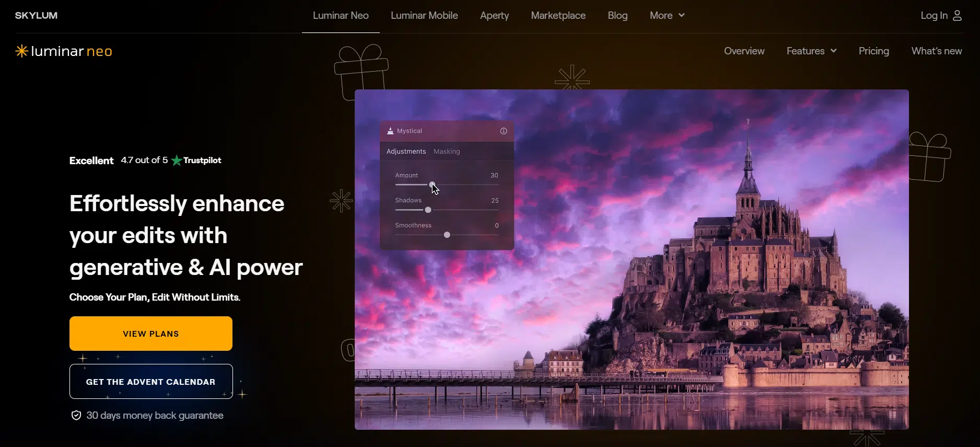The height and width of the screenshot is (447, 980).
Task: Click the Mystical panel info icon
Action: [x=504, y=131]
